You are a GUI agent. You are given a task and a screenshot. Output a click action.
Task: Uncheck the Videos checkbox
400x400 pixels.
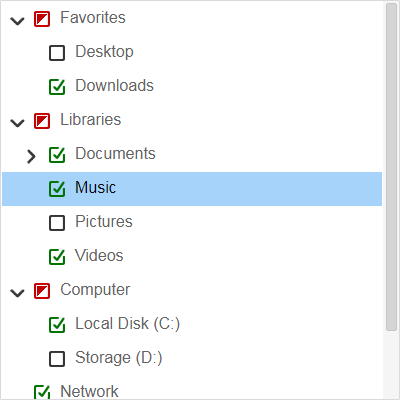tap(57, 257)
